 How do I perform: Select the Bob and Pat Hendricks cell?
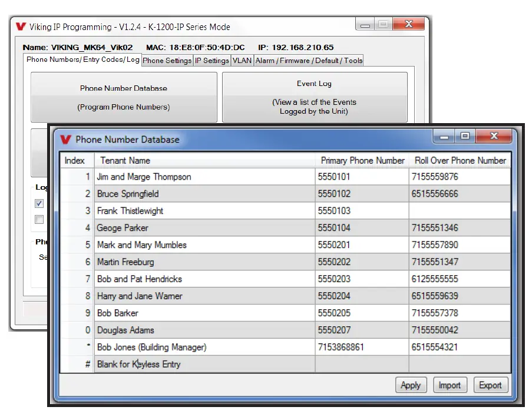point(204,279)
